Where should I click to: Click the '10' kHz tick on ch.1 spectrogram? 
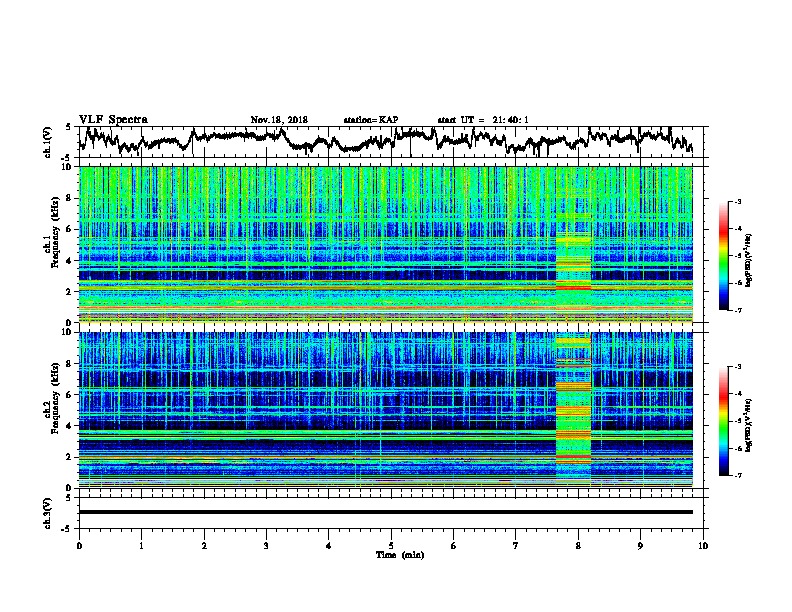[x=68, y=167]
